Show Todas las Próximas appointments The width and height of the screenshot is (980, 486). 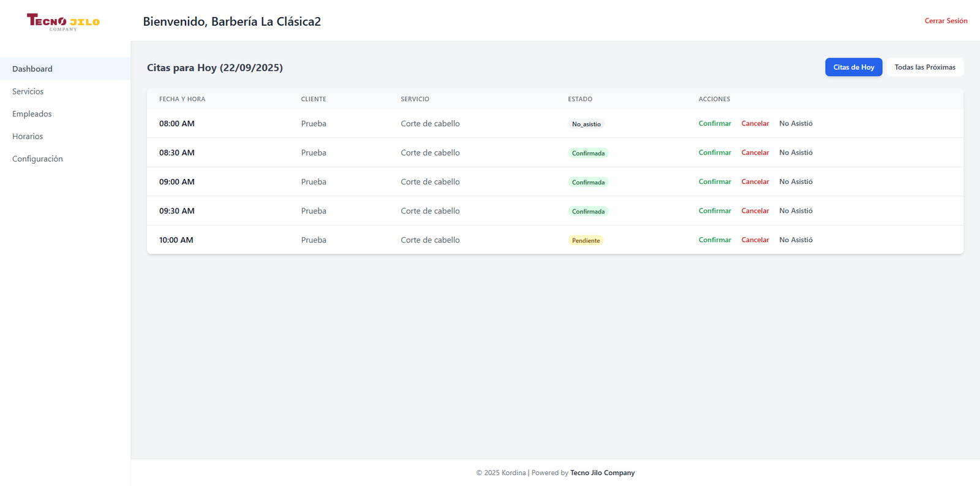click(924, 67)
